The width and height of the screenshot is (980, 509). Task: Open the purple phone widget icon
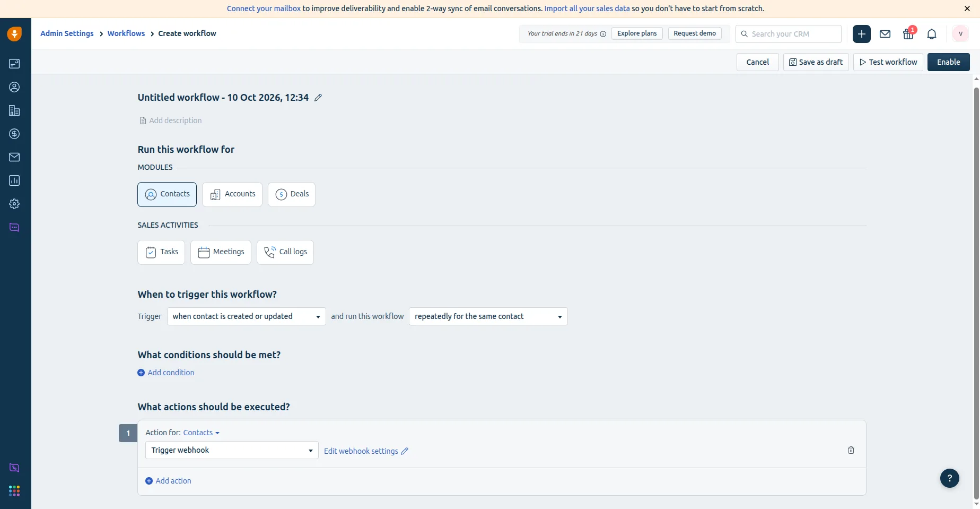click(x=14, y=468)
